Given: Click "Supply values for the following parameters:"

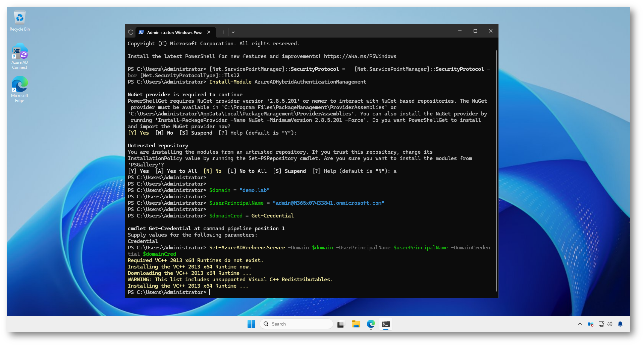Looking at the screenshot, I should tap(193, 235).
